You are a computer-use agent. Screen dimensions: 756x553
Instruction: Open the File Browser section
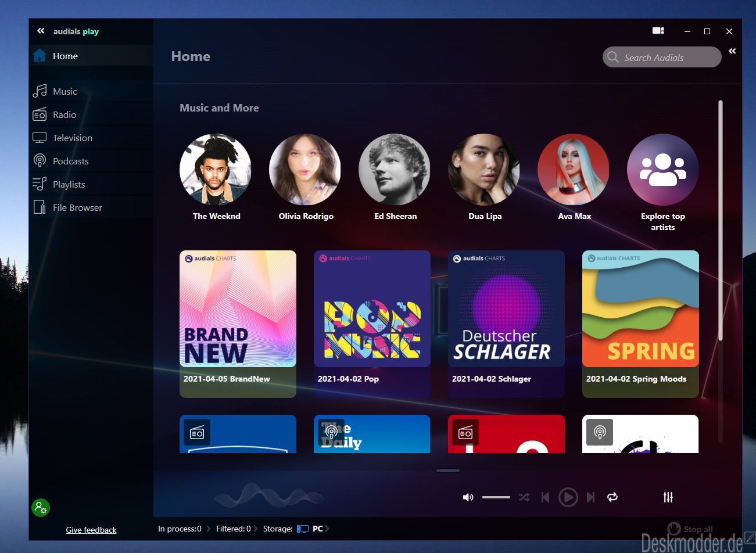[x=91, y=207]
